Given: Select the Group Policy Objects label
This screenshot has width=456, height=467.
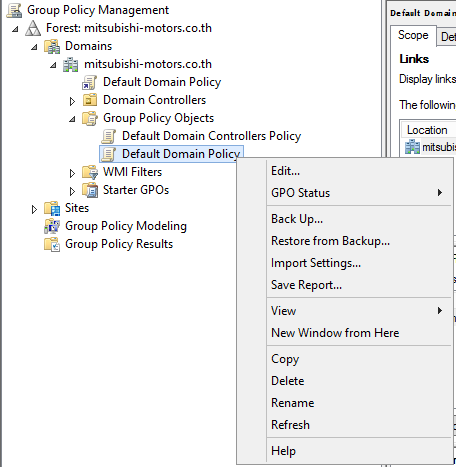Looking at the screenshot, I should [158, 118].
